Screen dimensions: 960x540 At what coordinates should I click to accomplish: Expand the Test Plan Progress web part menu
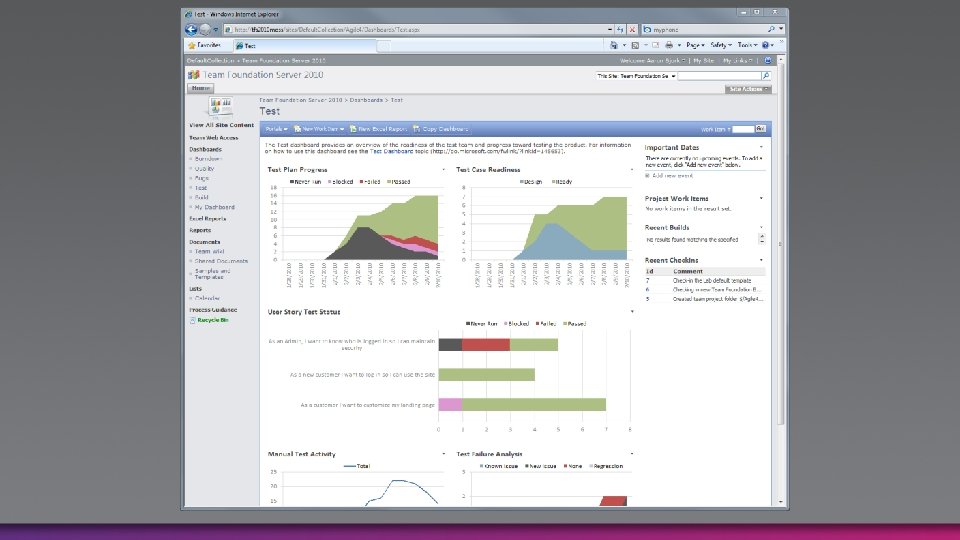click(x=443, y=170)
